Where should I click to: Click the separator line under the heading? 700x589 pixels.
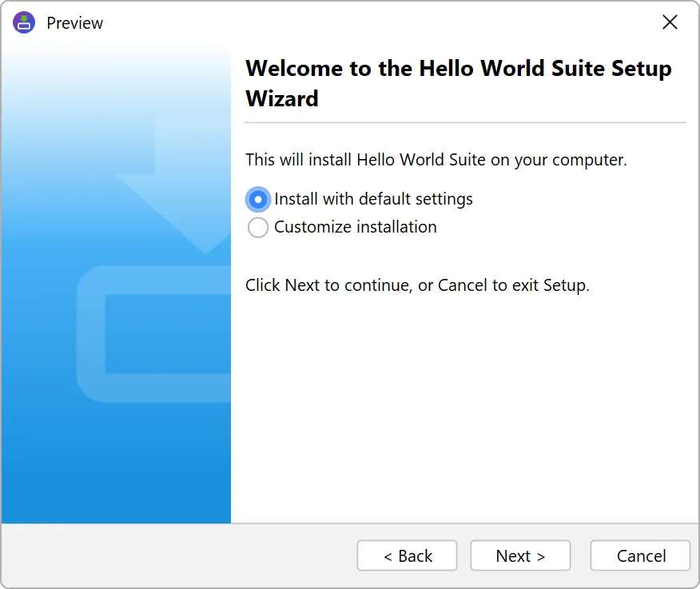[465, 123]
